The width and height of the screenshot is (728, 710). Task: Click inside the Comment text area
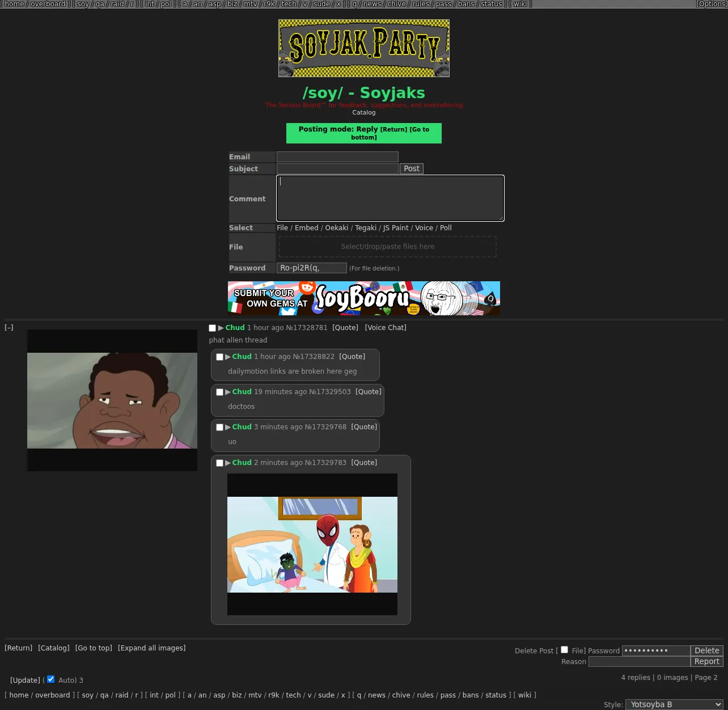coord(390,198)
